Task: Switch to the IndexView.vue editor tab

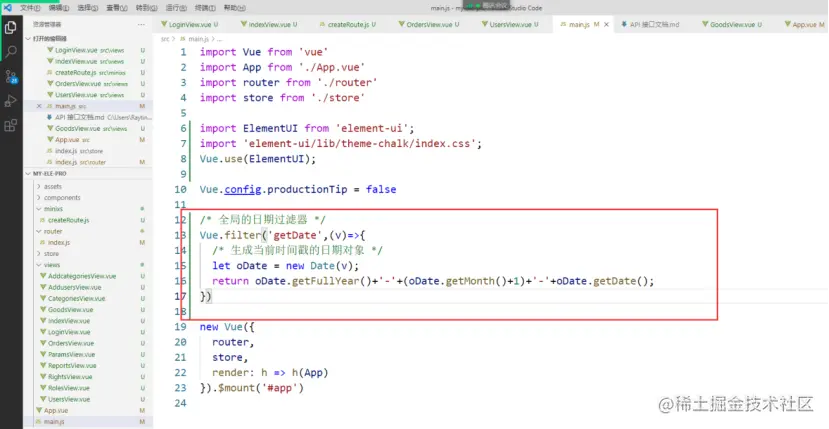Action: tap(269, 24)
